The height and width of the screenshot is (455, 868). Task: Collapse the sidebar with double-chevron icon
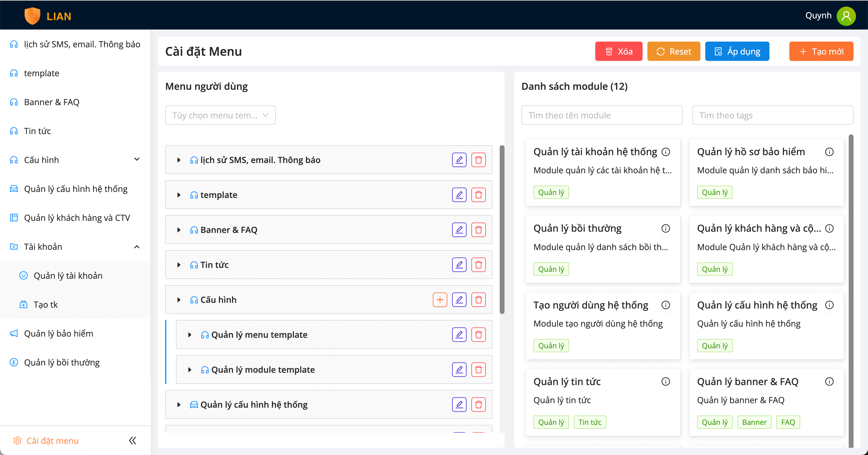tap(132, 441)
